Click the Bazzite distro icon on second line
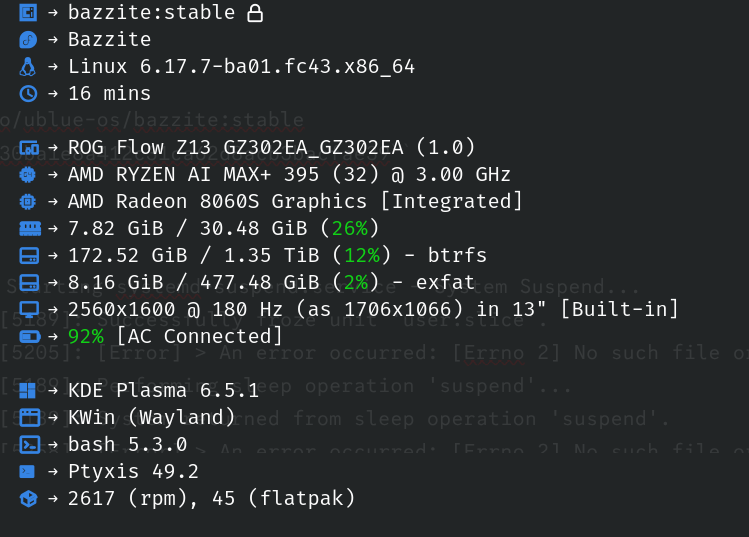 click(27, 40)
